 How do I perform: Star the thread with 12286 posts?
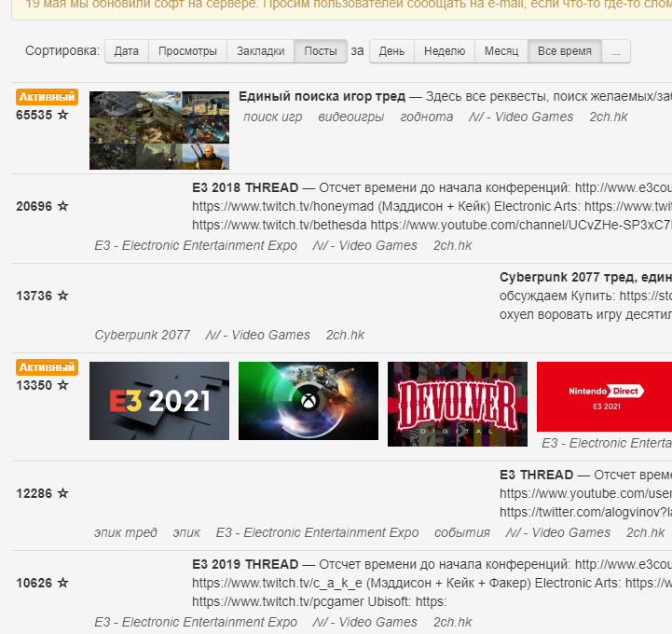coord(63,493)
